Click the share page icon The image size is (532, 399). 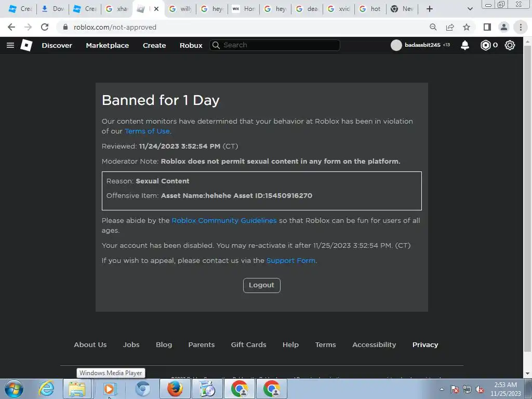pos(450,27)
